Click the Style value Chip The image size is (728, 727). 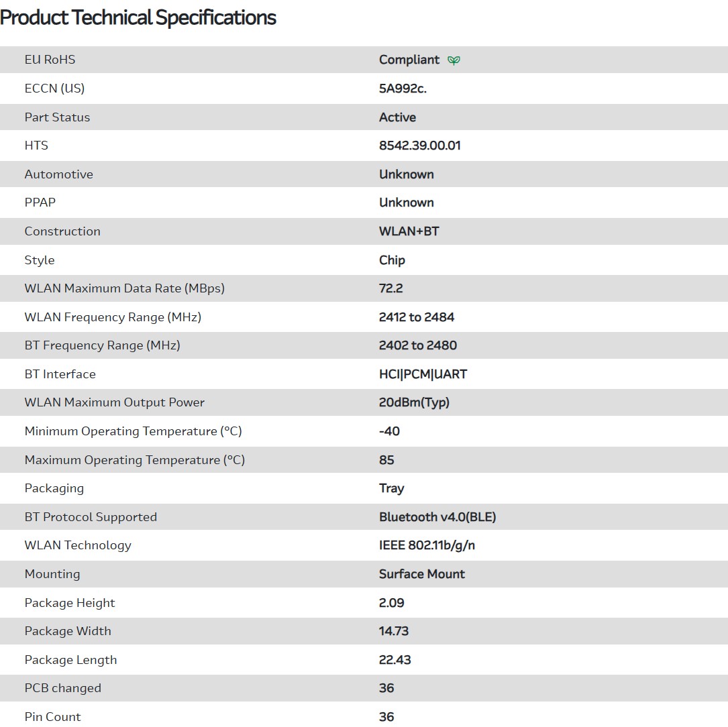pyautogui.click(x=392, y=260)
